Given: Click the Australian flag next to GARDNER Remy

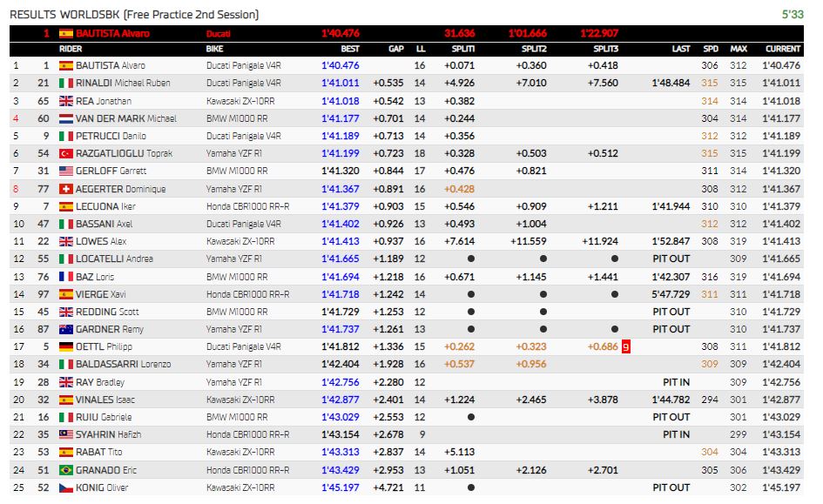Looking at the screenshot, I should click(x=66, y=329).
